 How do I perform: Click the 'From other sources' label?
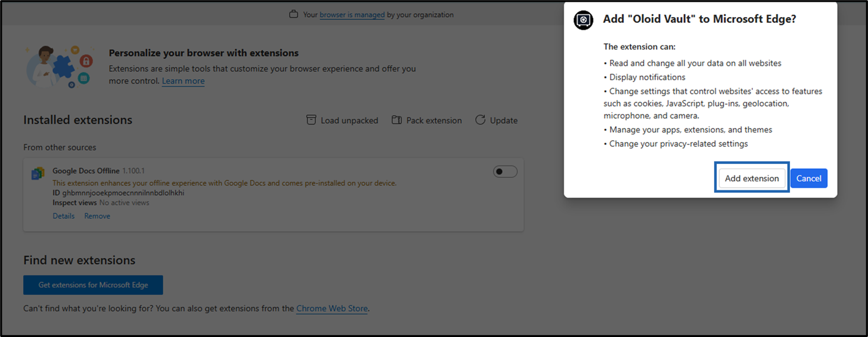(x=60, y=147)
